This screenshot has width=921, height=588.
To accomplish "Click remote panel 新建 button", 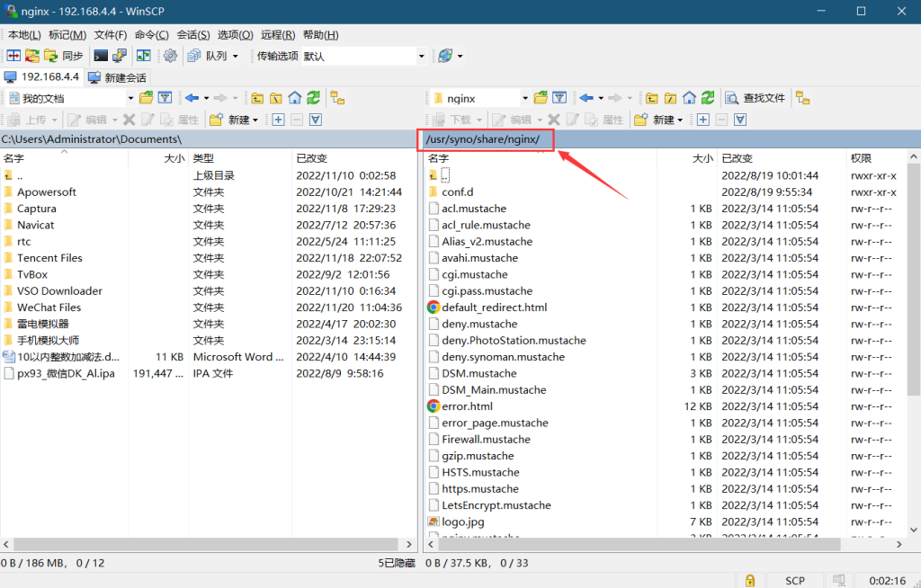I will click(x=659, y=120).
